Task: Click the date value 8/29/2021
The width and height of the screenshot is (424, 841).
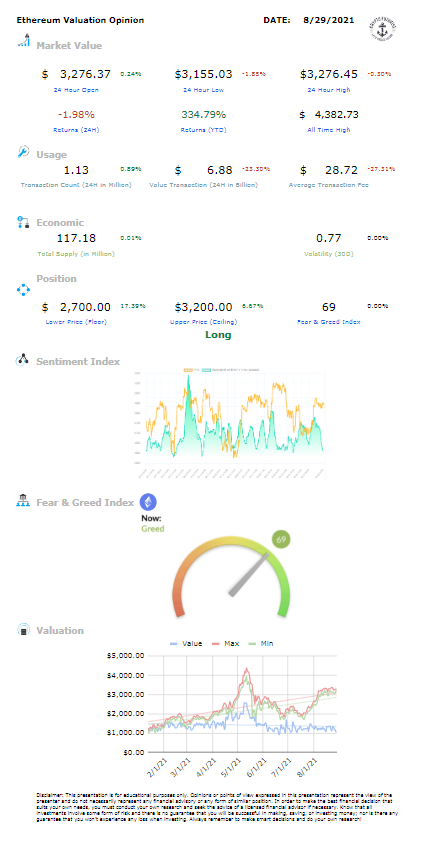Action: (328, 20)
